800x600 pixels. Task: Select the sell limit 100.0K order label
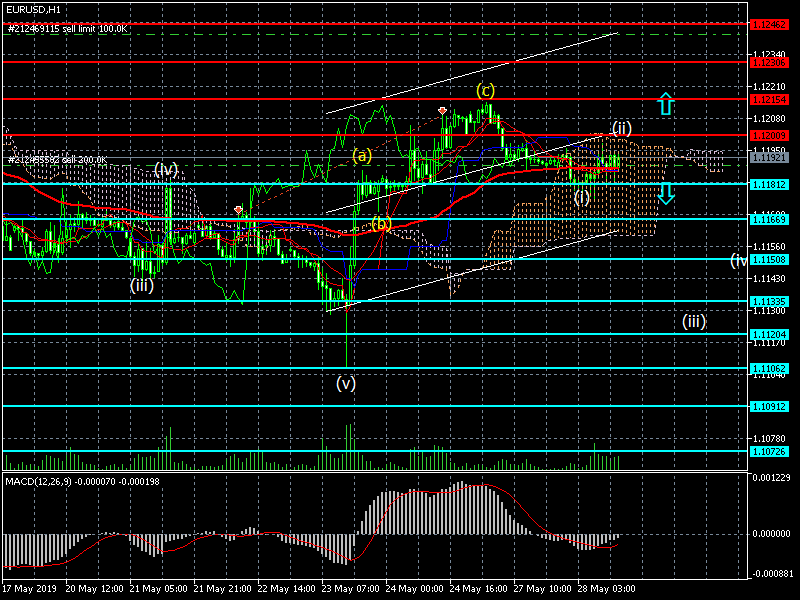coord(68,29)
